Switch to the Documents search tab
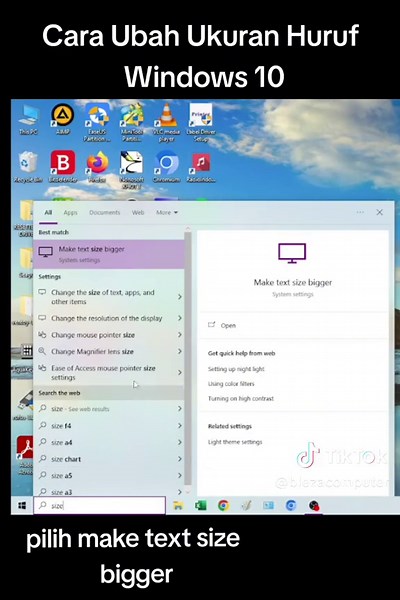 pyautogui.click(x=104, y=212)
